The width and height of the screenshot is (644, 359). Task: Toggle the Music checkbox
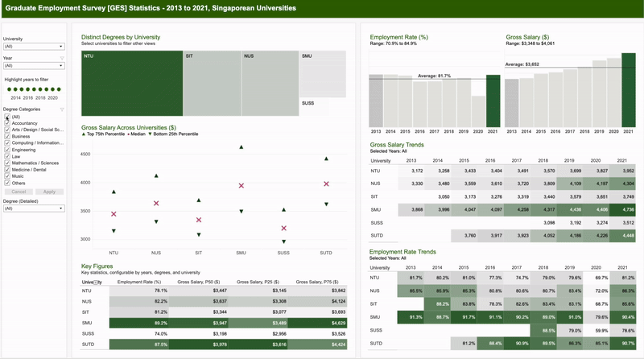7,175
